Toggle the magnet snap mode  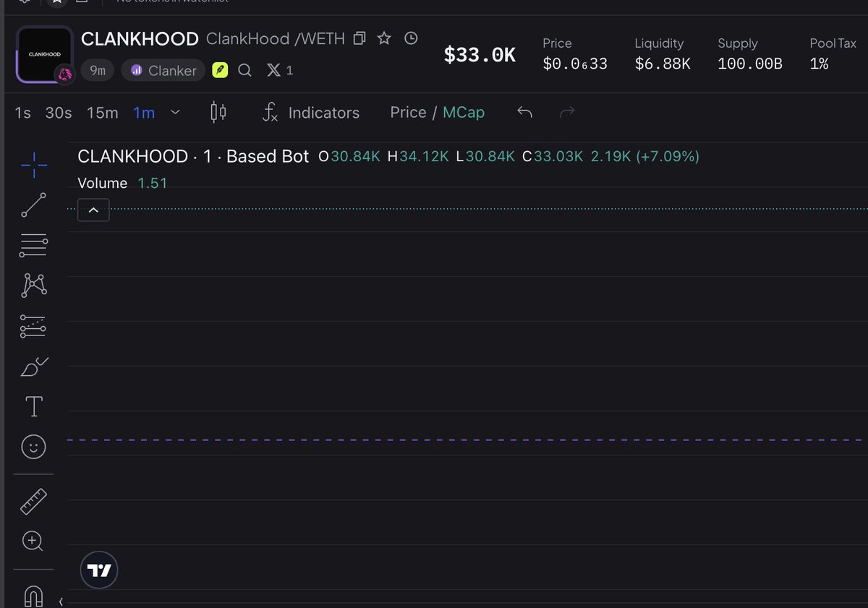point(34,596)
